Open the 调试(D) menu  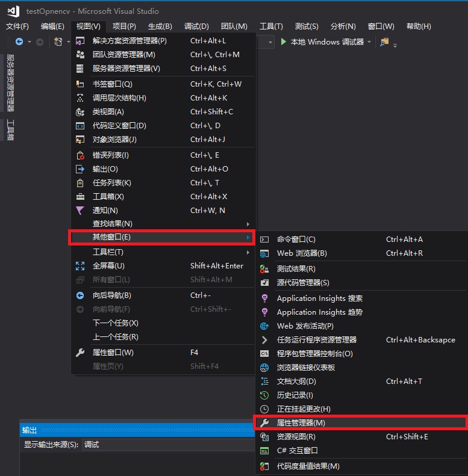pyautogui.click(x=196, y=26)
